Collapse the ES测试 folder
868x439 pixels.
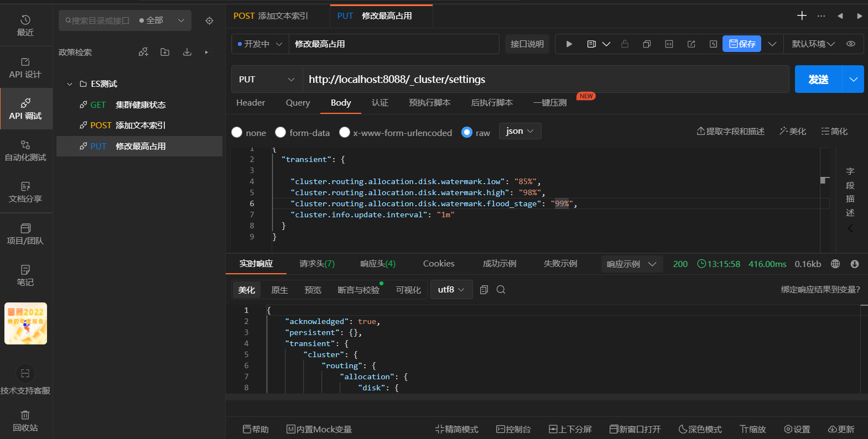click(70, 84)
